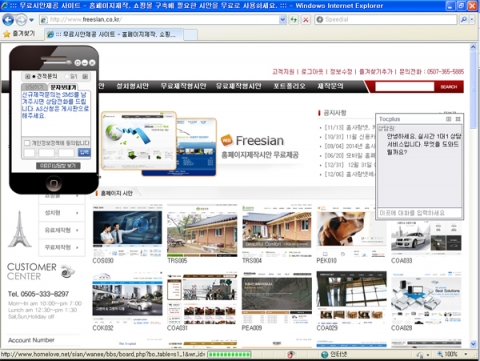Image resolution: width=480 pixels, height=361 pixels.
Task: Click the Speedial browser search box
Action: point(386,20)
